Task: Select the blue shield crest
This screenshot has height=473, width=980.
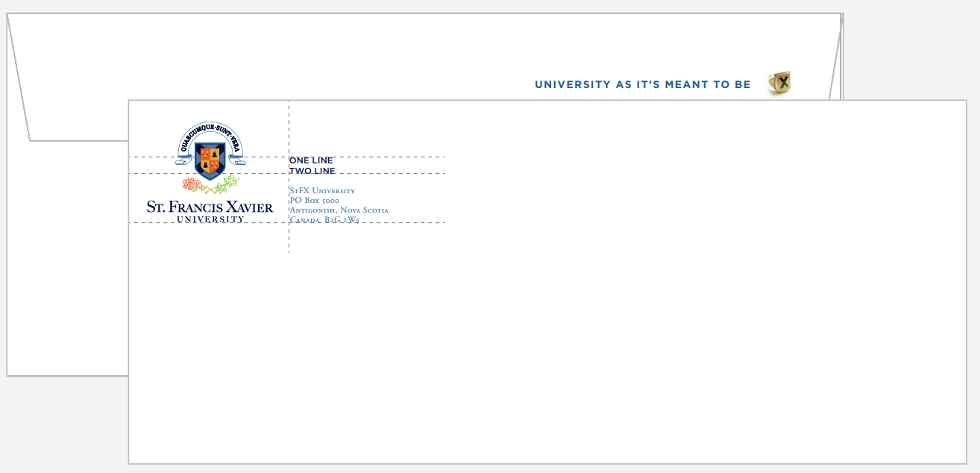Action: [x=210, y=161]
